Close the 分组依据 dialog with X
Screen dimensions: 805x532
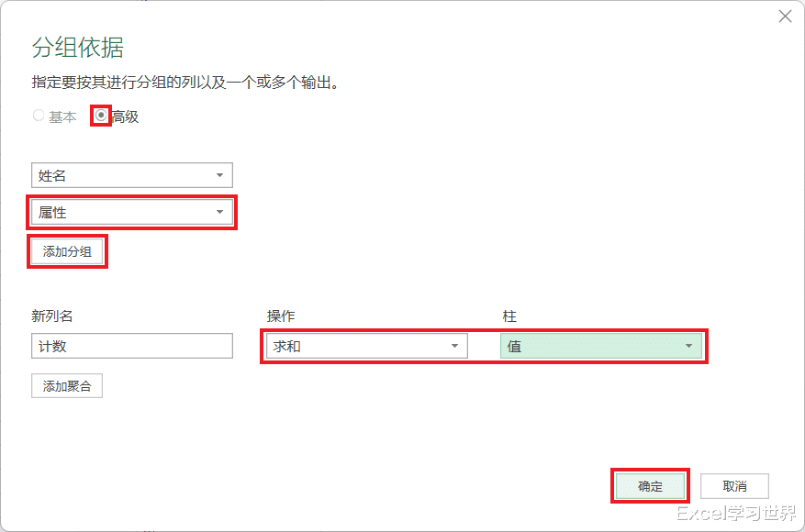pos(784,17)
